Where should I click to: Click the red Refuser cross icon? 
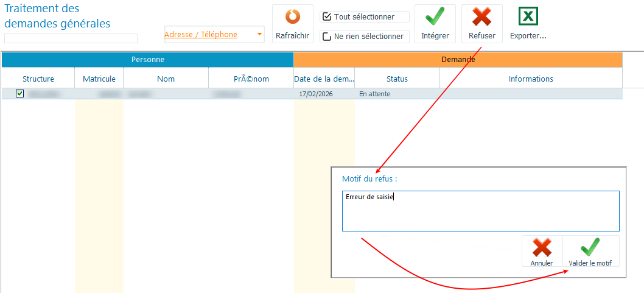pyautogui.click(x=481, y=17)
